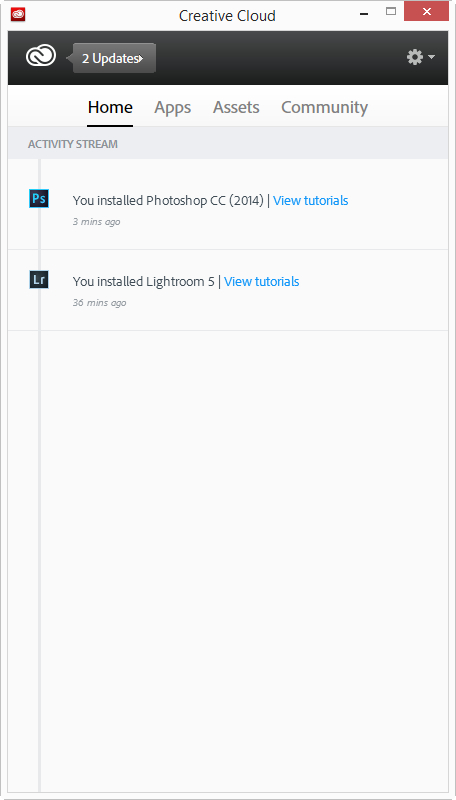This screenshot has height=800, width=456.
Task: Go to the Community tab
Action: coord(324,107)
